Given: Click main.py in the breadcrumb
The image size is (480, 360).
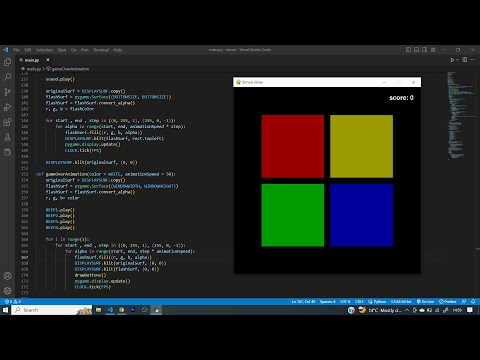Looking at the screenshot, I should coord(33,69).
